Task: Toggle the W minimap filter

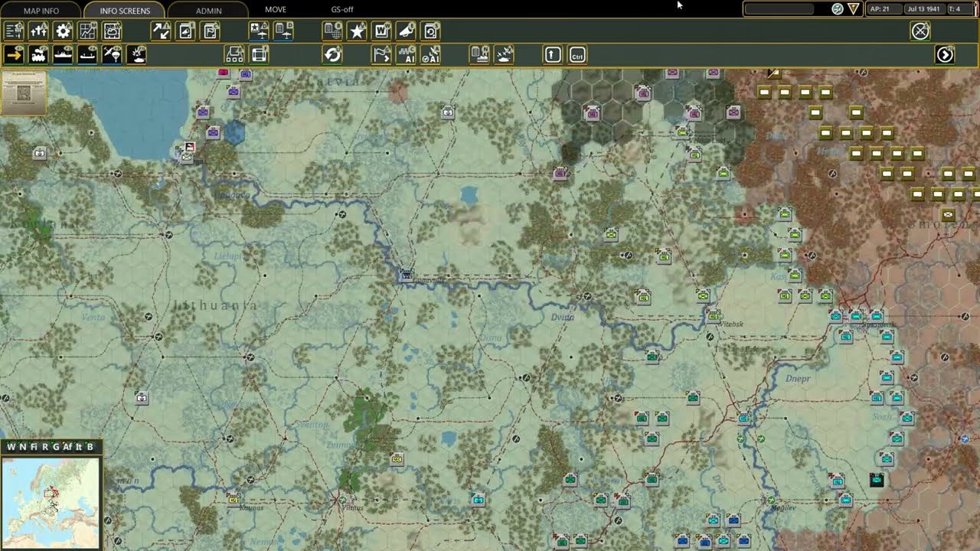Action: 11,447
